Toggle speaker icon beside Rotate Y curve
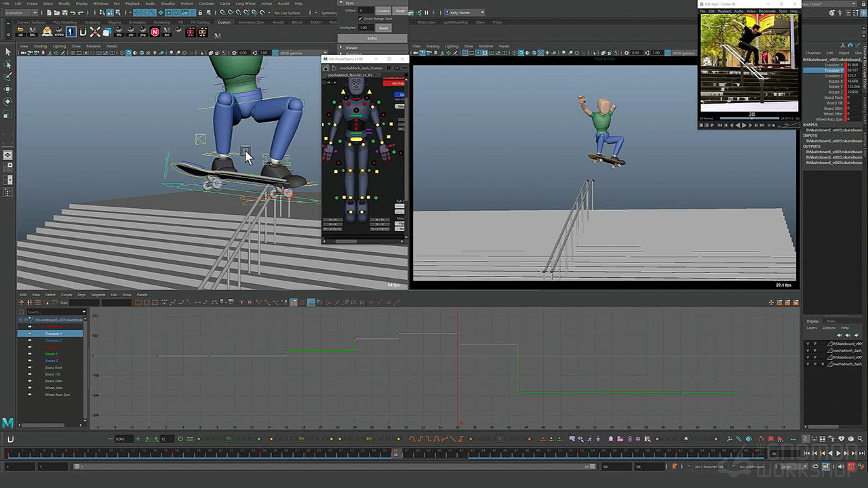The image size is (868, 488). tap(29, 354)
